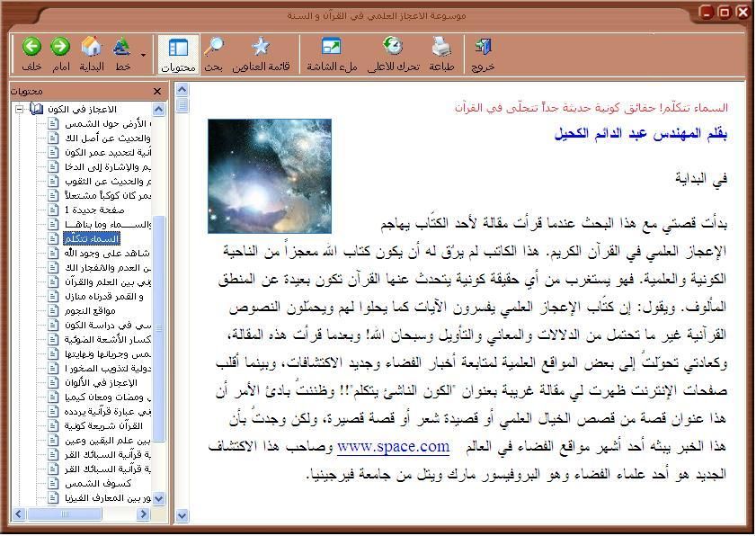Viewport: 756px width, 536px height.
Task: Open the topic ending in لتذويب الصخور
Action: [108, 369]
